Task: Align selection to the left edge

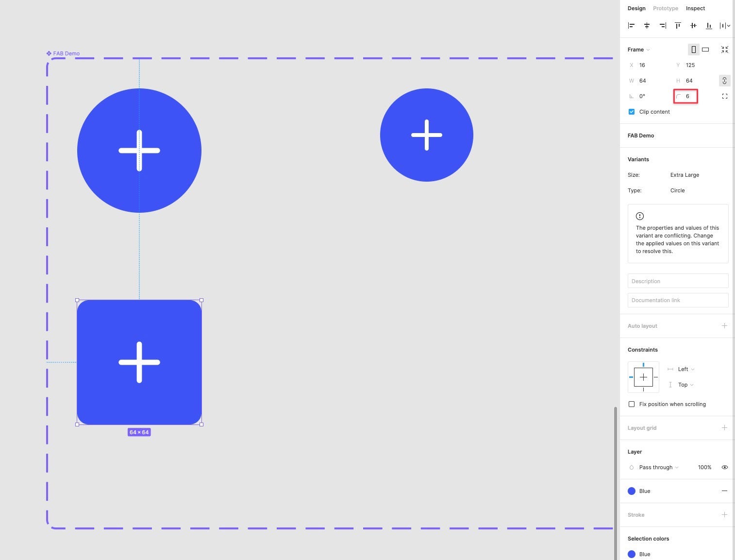Action: (631, 26)
